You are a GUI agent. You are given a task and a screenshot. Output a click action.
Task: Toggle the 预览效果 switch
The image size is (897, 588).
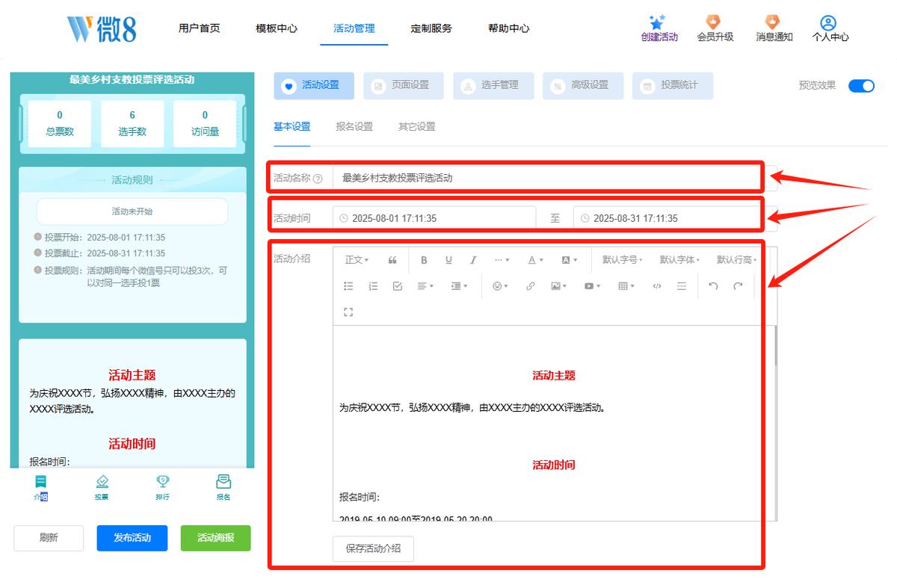[x=861, y=86]
